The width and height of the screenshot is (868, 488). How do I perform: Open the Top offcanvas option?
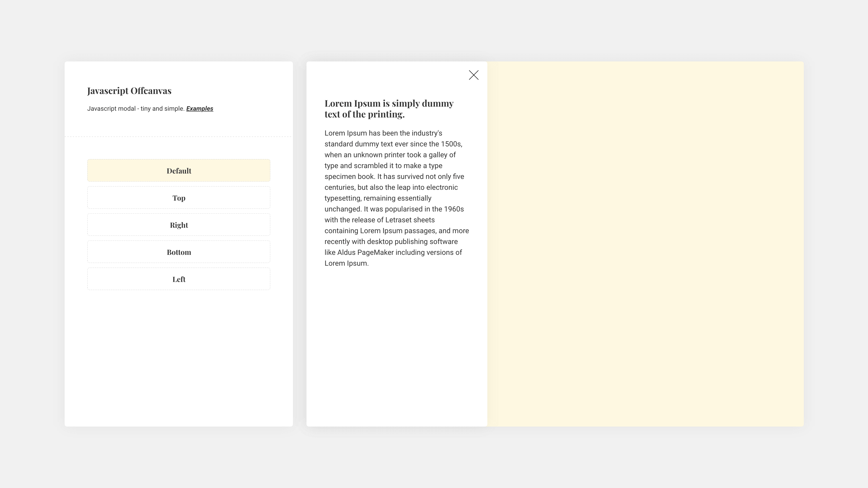179,198
